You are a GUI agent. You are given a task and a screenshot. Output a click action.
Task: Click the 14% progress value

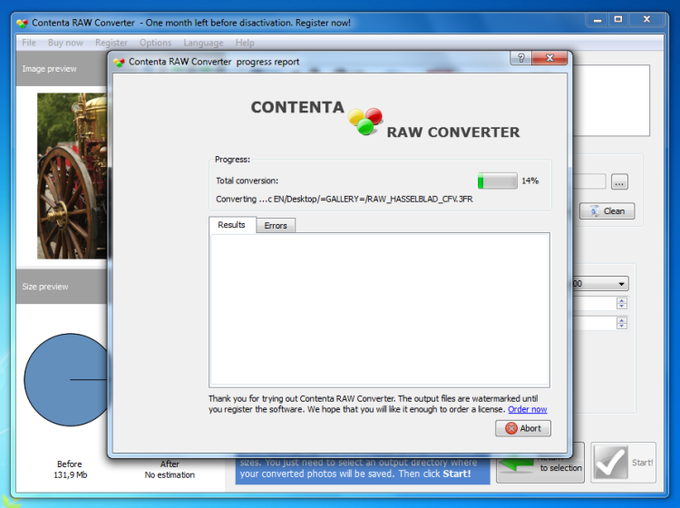click(x=530, y=181)
